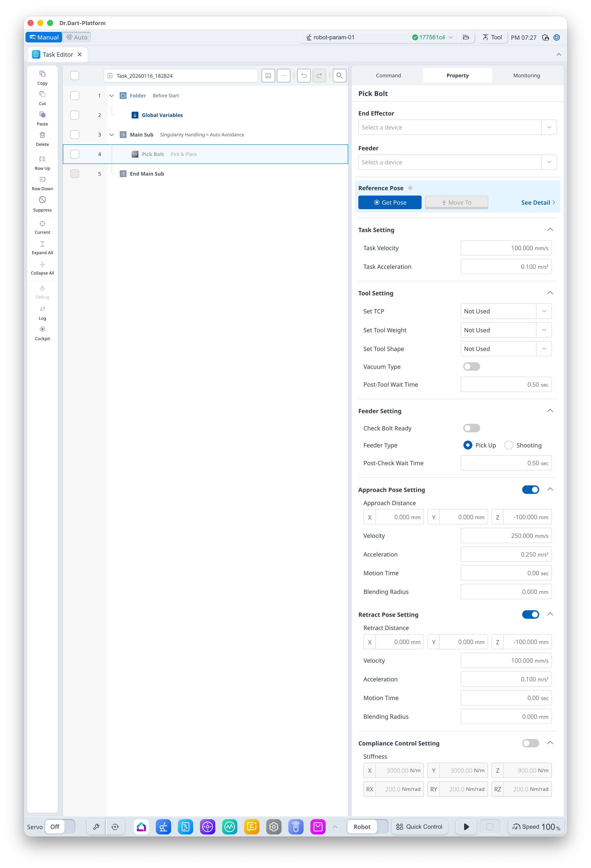Click the home icon in bottom dock
The image size is (591, 868).
[141, 827]
